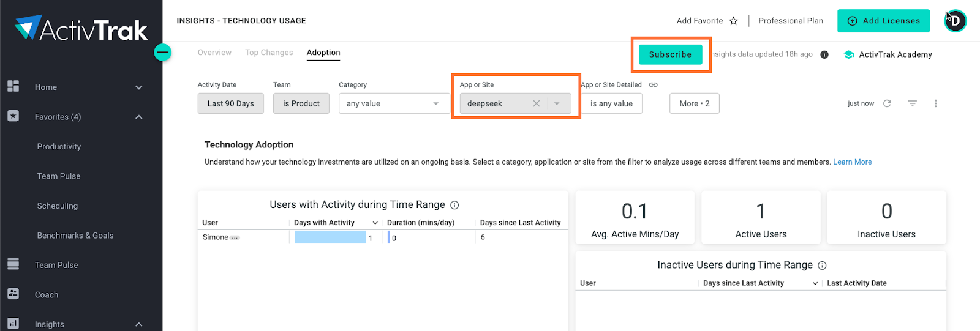Click Duration (mins/day) column header

(421, 223)
